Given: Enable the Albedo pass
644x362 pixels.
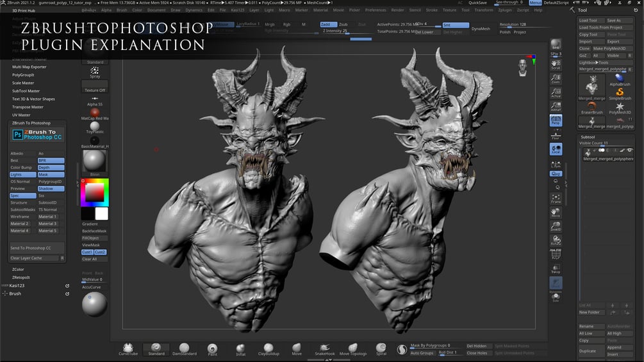Looking at the screenshot, I should [22, 153].
